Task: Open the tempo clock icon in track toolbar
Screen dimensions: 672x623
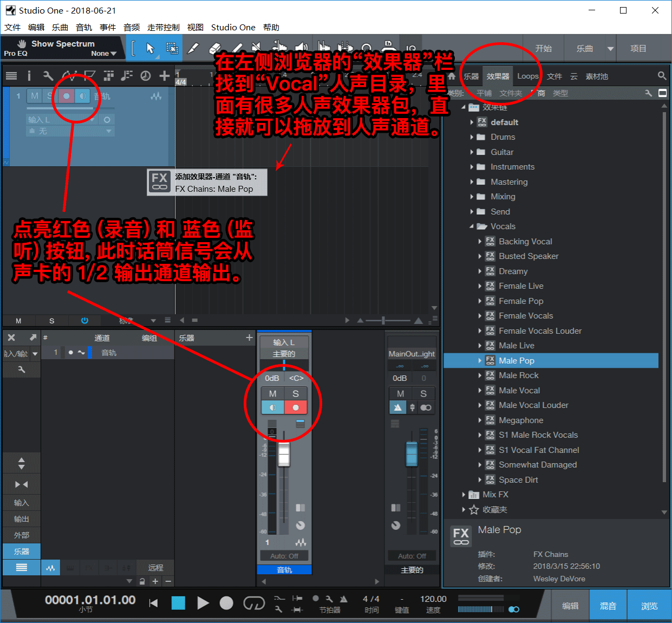Action: [x=146, y=76]
